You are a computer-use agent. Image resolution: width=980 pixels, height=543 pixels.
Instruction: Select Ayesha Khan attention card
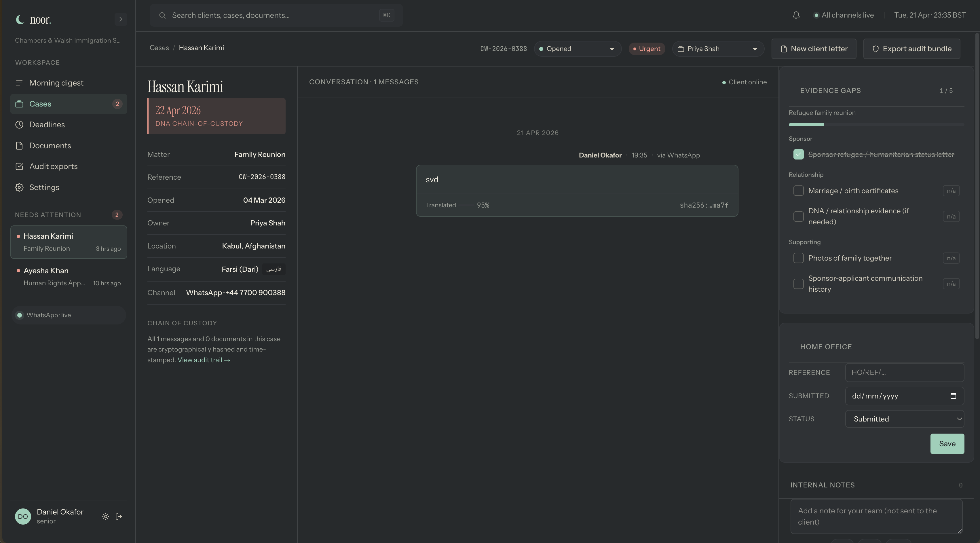tap(69, 277)
